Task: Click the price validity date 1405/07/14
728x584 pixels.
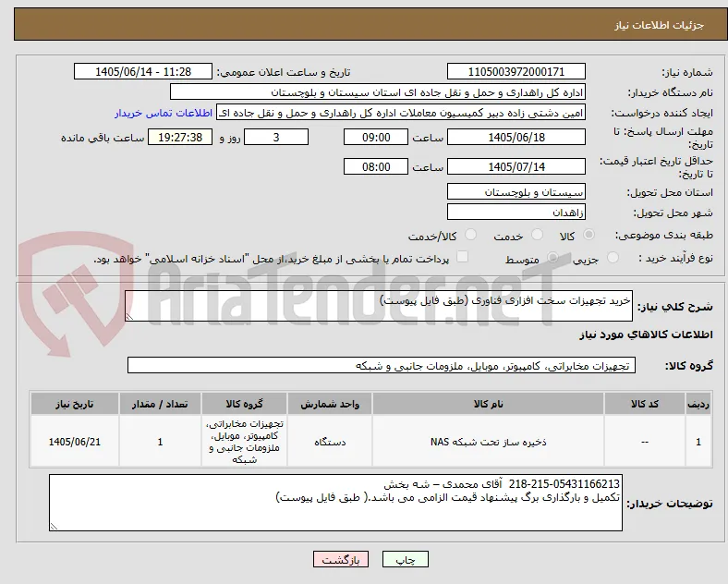Action: point(516,166)
